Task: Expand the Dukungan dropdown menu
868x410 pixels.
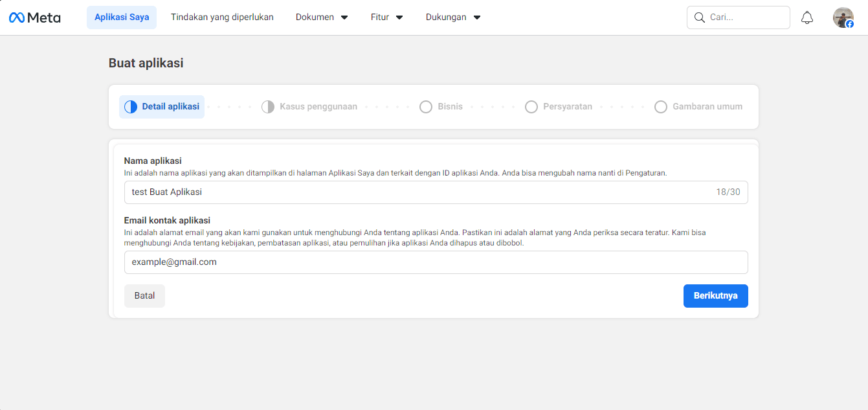Action: point(453,17)
